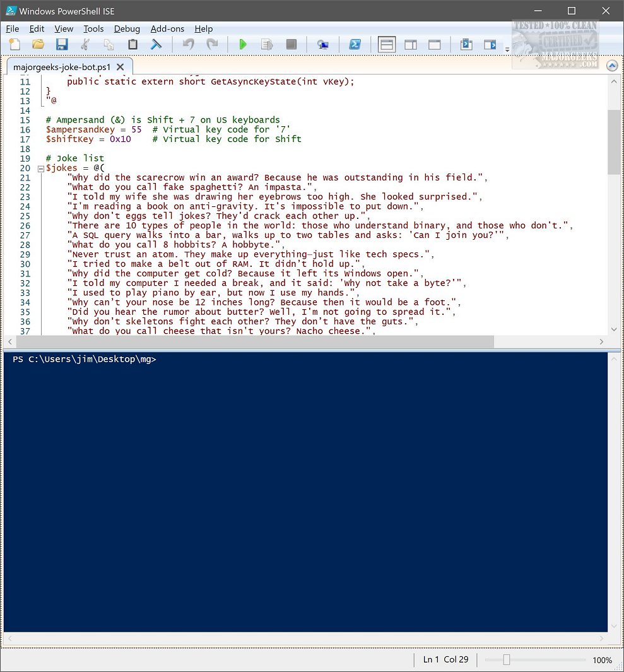Click the console prompt PS C:\Users\jim\Desktop\mg>
Viewport: 624px width, 672px height.
[x=85, y=359]
